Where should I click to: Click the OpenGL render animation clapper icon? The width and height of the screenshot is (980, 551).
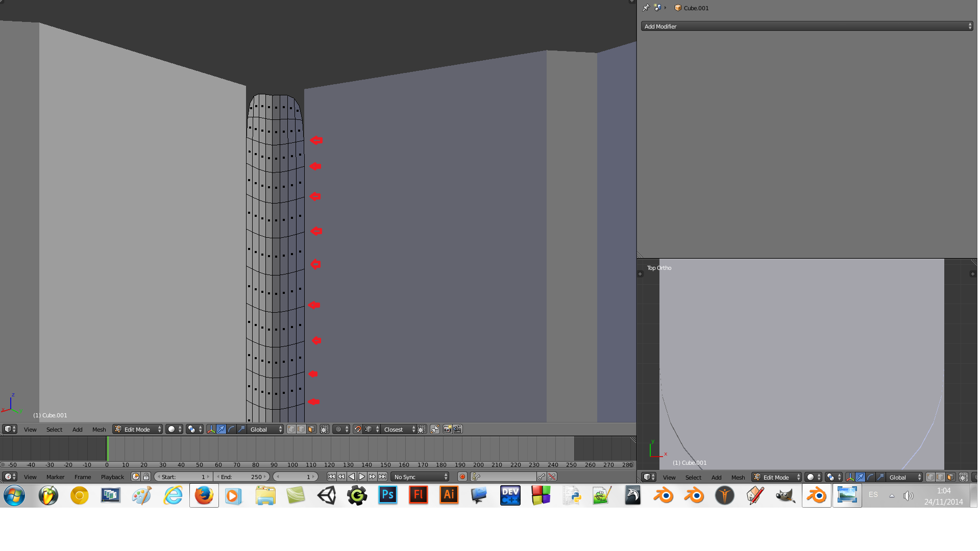click(457, 429)
